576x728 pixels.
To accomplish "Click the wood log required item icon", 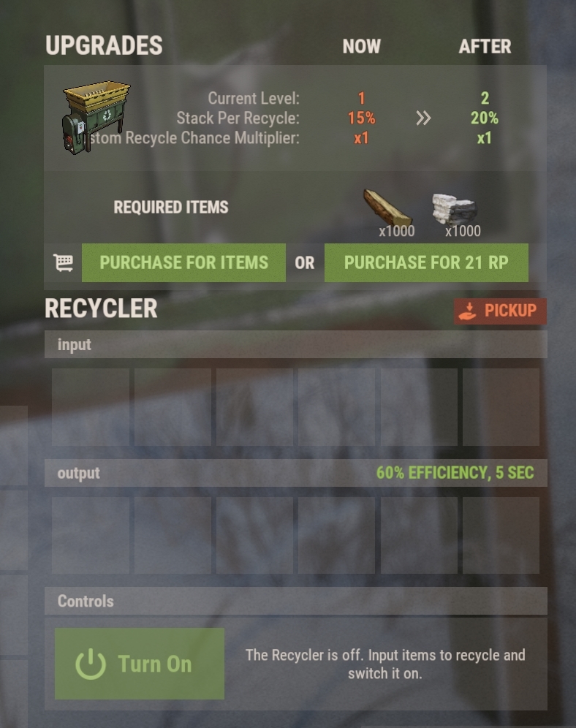I will 387,208.
